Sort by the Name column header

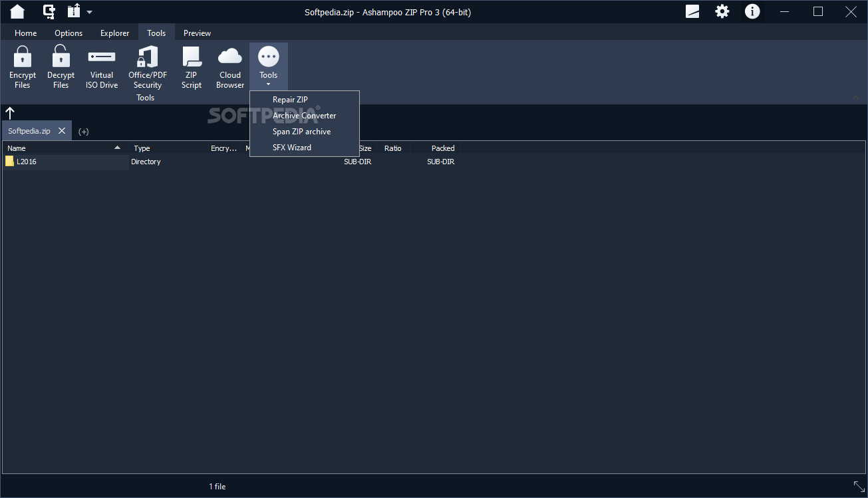tap(65, 148)
